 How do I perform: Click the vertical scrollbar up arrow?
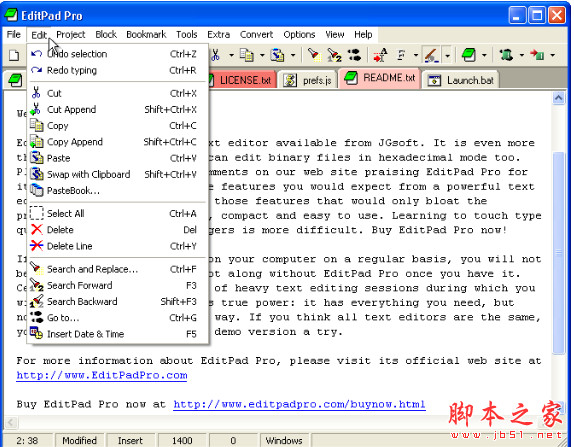(x=558, y=98)
